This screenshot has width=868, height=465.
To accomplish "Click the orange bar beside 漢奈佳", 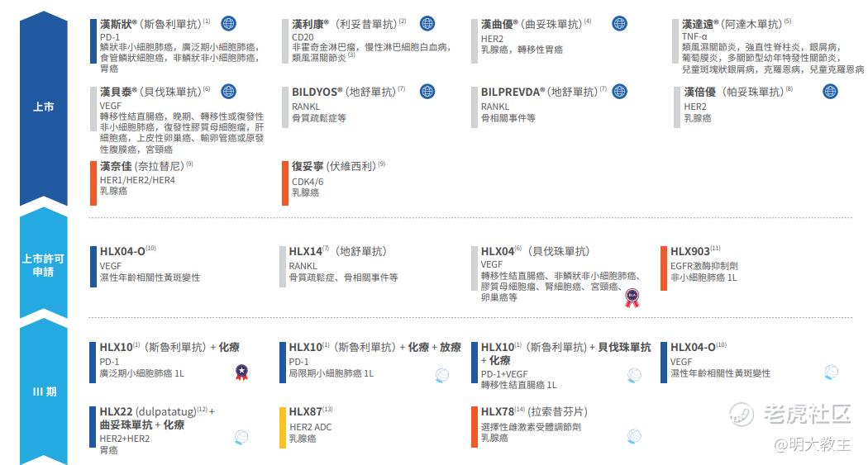I will pyautogui.click(x=93, y=183).
